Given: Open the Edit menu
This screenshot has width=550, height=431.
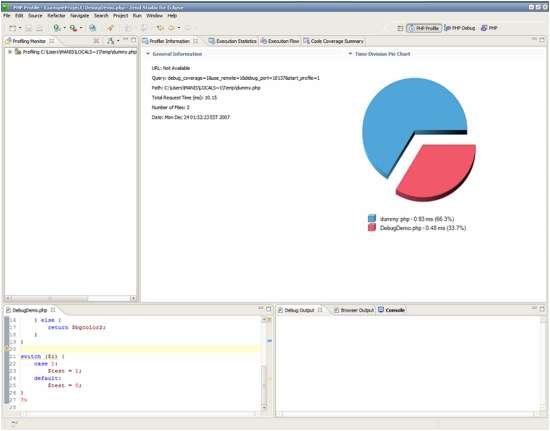Looking at the screenshot, I should (19, 16).
